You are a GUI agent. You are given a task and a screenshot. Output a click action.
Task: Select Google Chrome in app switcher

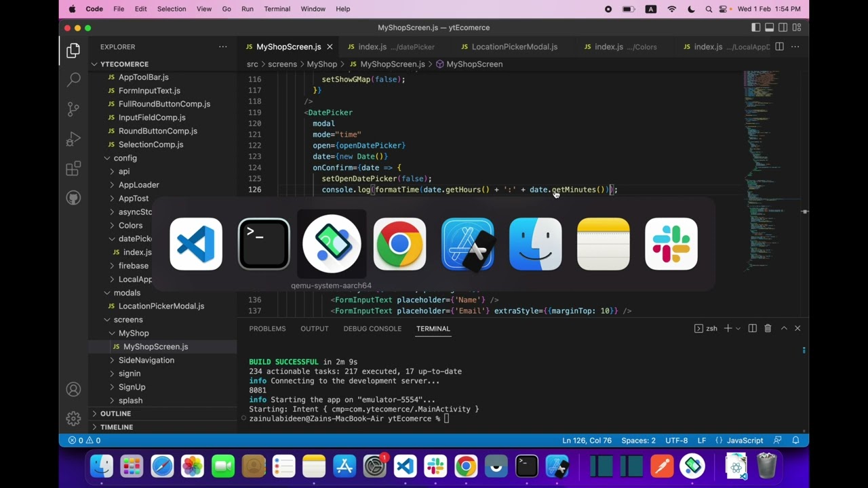tap(399, 244)
